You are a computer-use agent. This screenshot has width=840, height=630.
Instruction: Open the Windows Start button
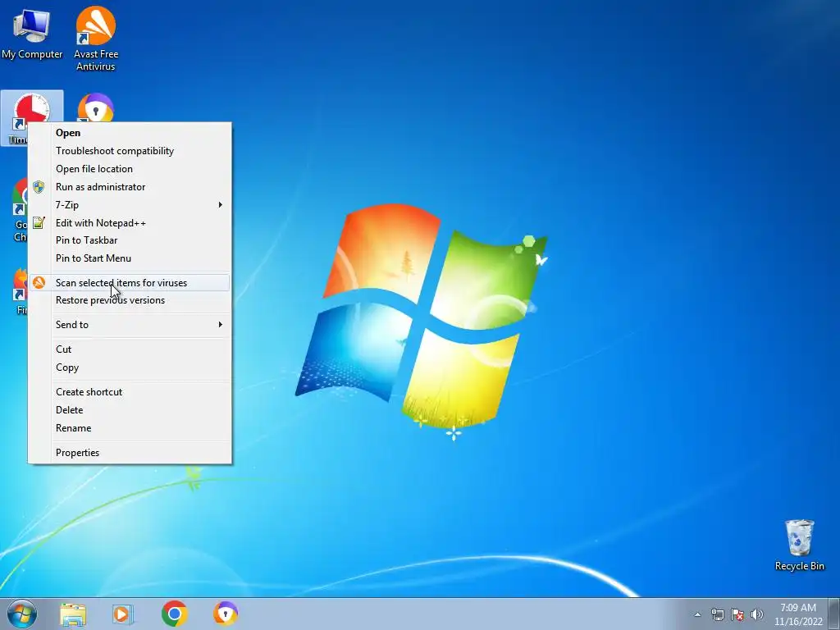click(x=22, y=614)
